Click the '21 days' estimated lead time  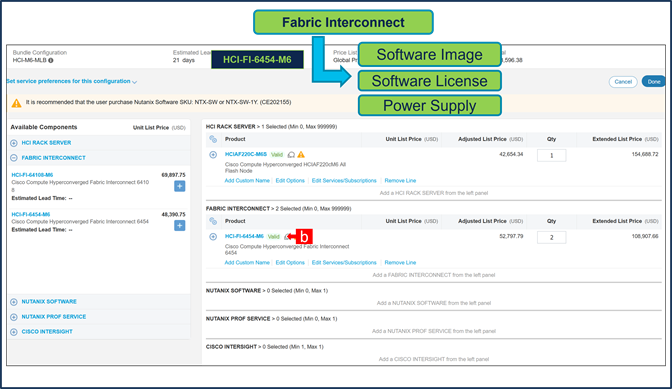click(184, 60)
